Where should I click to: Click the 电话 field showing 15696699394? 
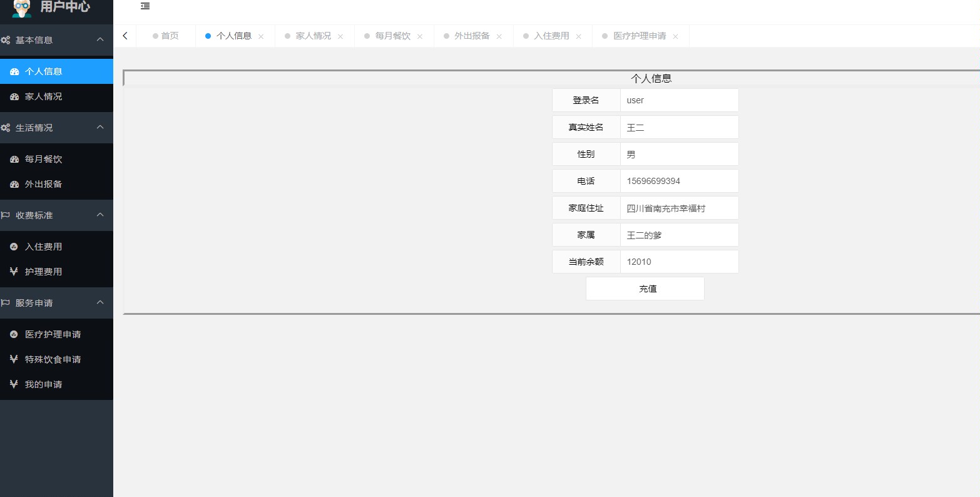click(680, 181)
